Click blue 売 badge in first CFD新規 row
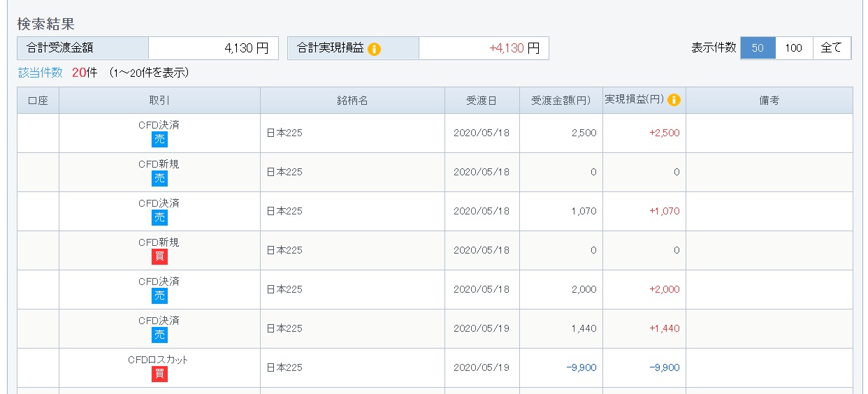 pyautogui.click(x=160, y=178)
